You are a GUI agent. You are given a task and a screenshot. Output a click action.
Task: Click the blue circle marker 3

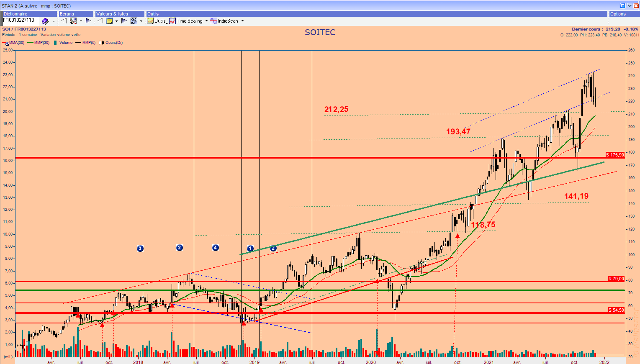click(x=140, y=249)
